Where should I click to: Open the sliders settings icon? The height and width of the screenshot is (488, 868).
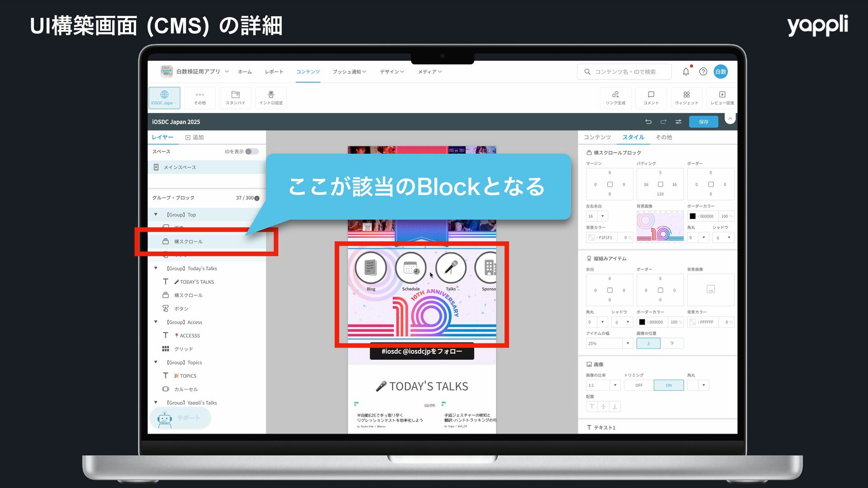tap(678, 122)
